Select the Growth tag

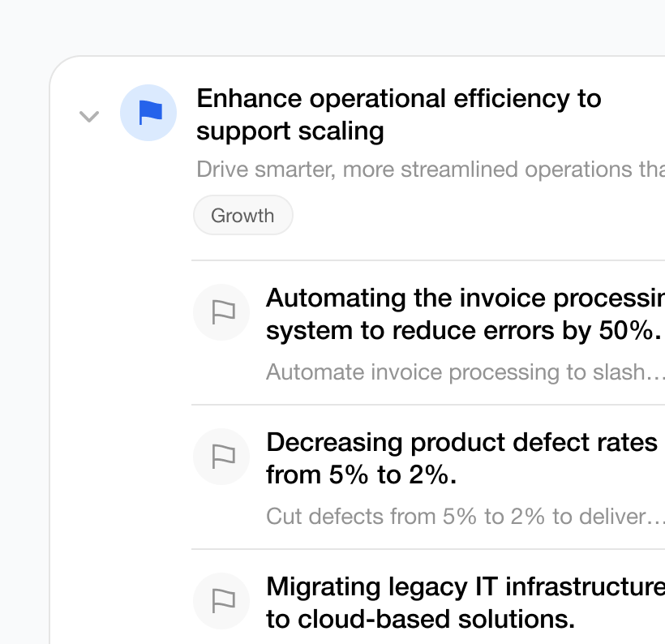(x=242, y=216)
